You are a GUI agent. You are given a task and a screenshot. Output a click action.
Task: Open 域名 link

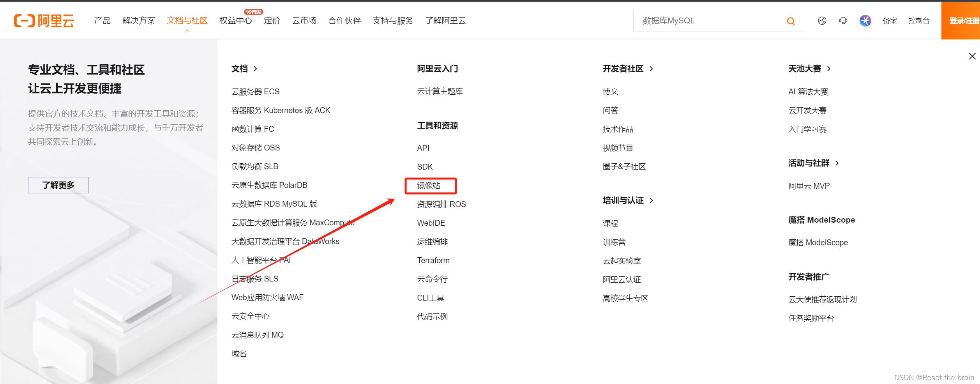click(x=239, y=354)
